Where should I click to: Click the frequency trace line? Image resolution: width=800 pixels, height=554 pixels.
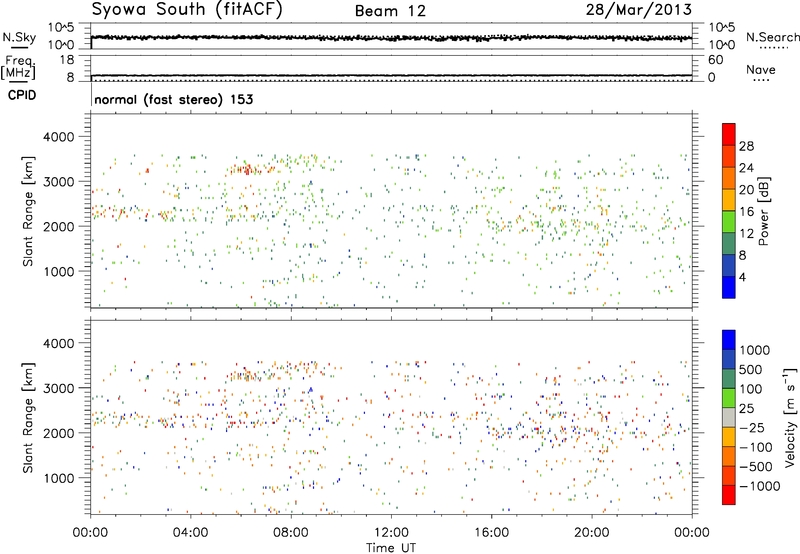[x=391, y=75]
